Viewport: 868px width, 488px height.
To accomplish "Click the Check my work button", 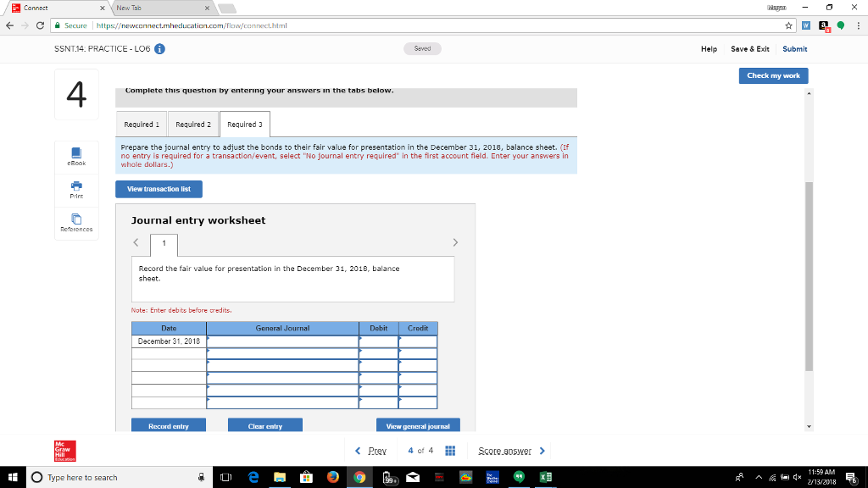I will tap(773, 75).
